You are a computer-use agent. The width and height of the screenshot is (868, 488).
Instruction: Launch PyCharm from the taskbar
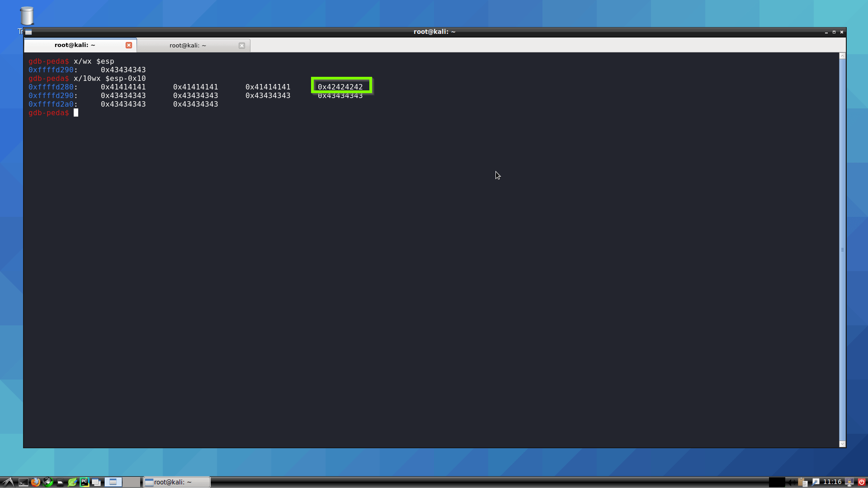tap(85, 482)
